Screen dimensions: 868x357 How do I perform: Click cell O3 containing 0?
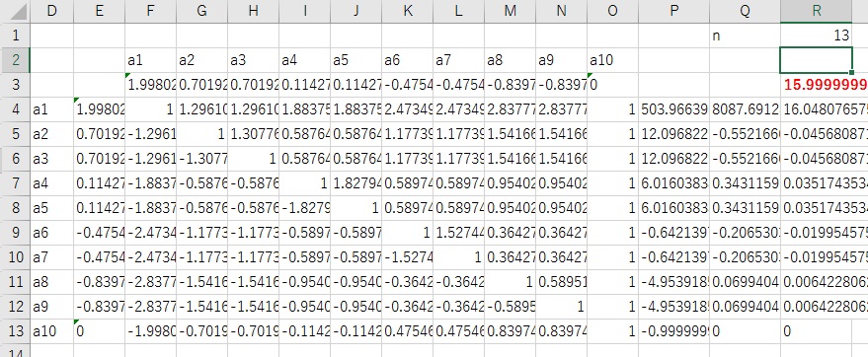(x=612, y=85)
